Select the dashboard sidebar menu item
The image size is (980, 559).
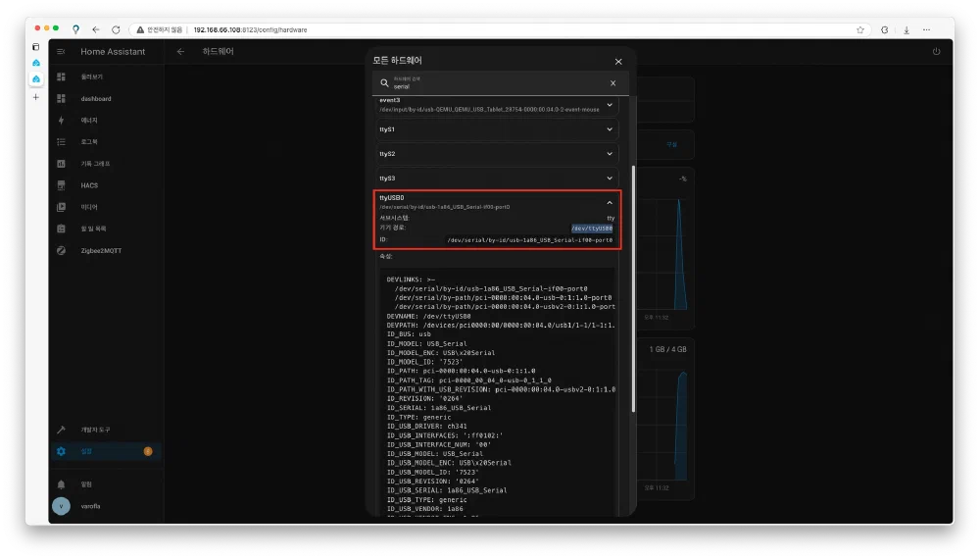coord(96,99)
